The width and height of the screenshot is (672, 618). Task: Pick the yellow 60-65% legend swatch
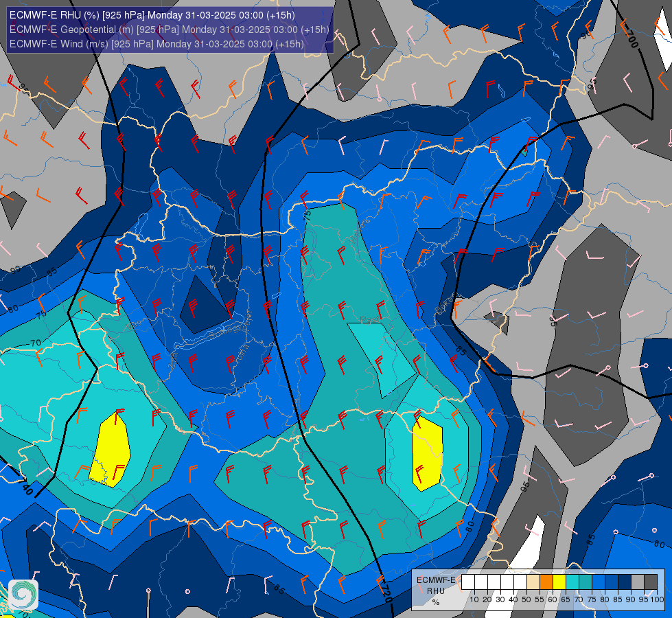tap(559, 582)
